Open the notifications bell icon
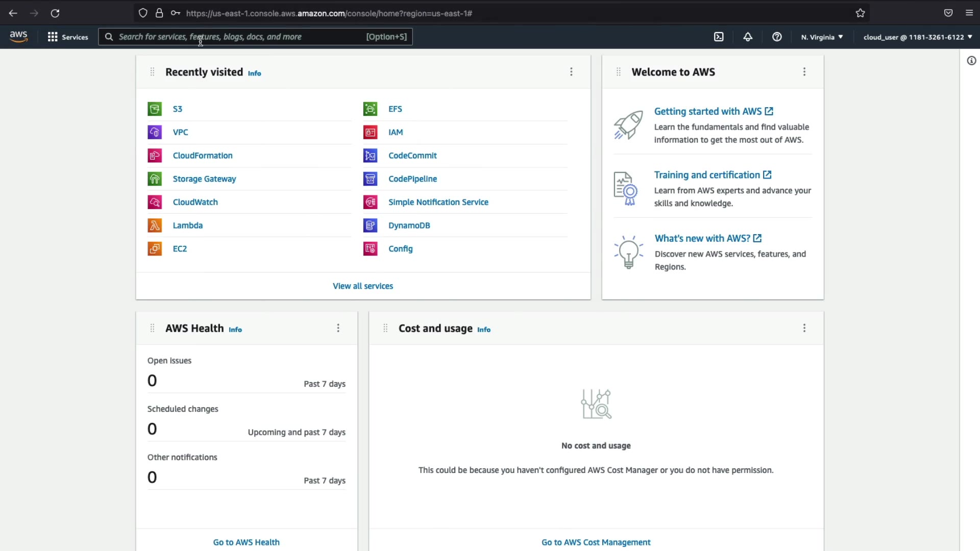Image resolution: width=980 pixels, height=551 pixels. pyautogui.click(x=748, y=37)
